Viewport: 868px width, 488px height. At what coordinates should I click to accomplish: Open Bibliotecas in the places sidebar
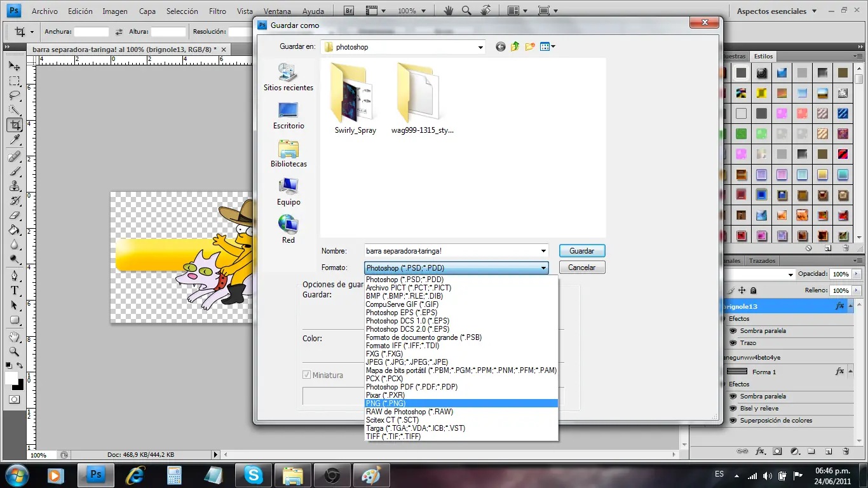click(x=288, y=153)
